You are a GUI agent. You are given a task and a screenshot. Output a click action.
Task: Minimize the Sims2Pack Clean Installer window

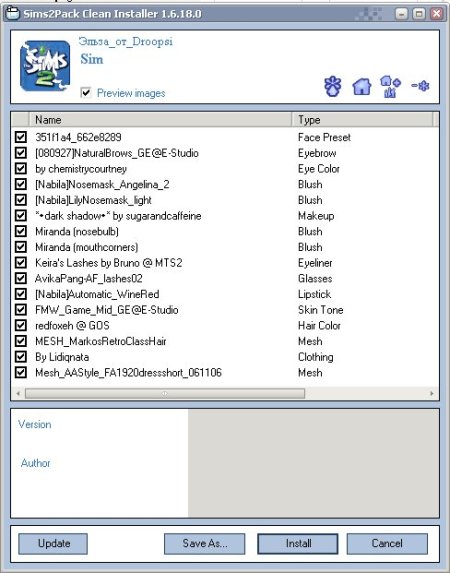click(402, 14)
